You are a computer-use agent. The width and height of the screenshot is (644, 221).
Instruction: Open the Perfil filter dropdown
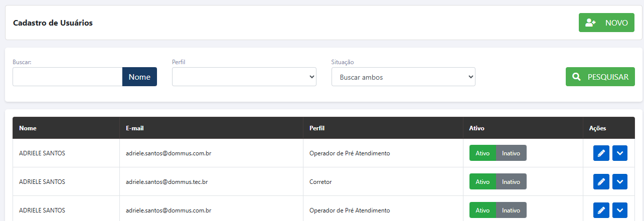click(x=244, y=77)
